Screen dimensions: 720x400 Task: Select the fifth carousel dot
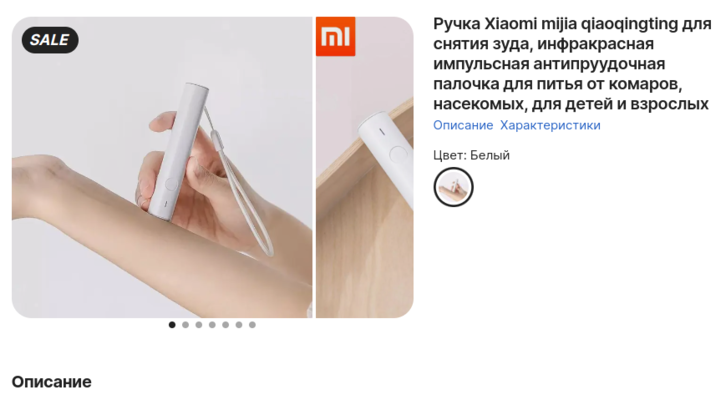pos(225,325)
